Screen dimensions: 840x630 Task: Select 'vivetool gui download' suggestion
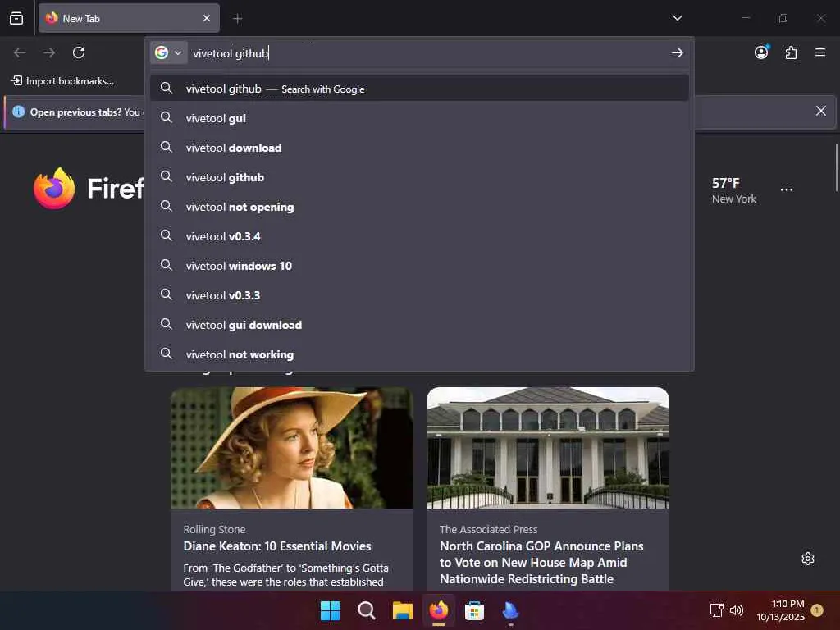click(x=419, y=325)
